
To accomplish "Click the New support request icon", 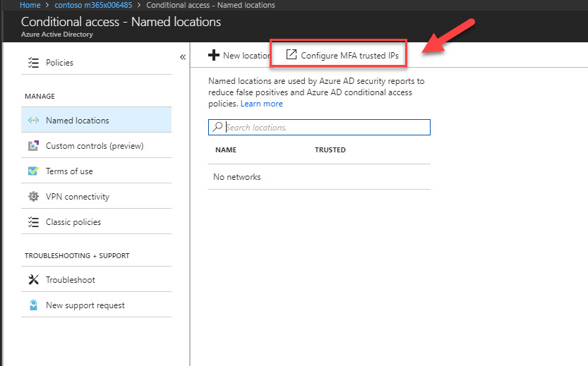I will pos(33,305).
